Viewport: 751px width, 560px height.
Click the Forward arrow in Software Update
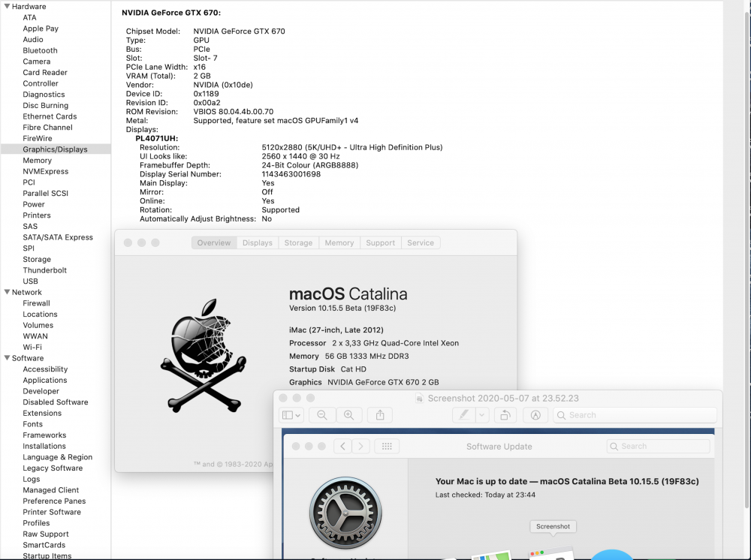(x=361, y=446)
